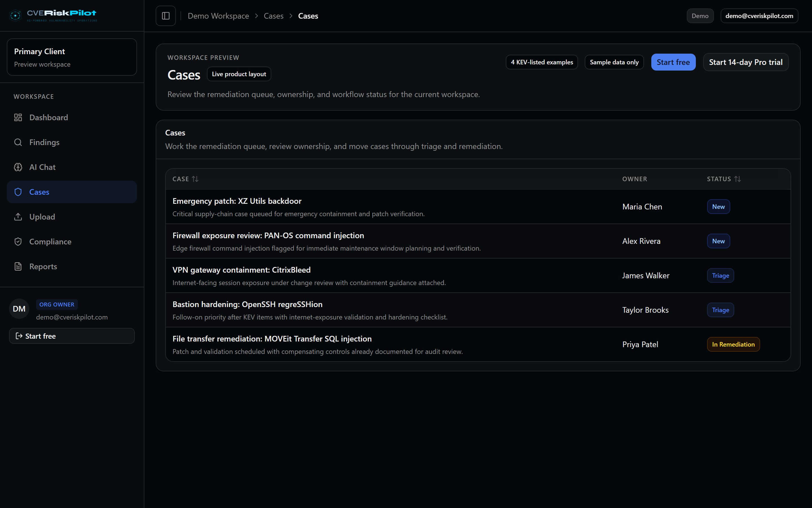
Task: Click the current Cases breadcrumb
Action: pyautogui.click(x=308, y=16)
